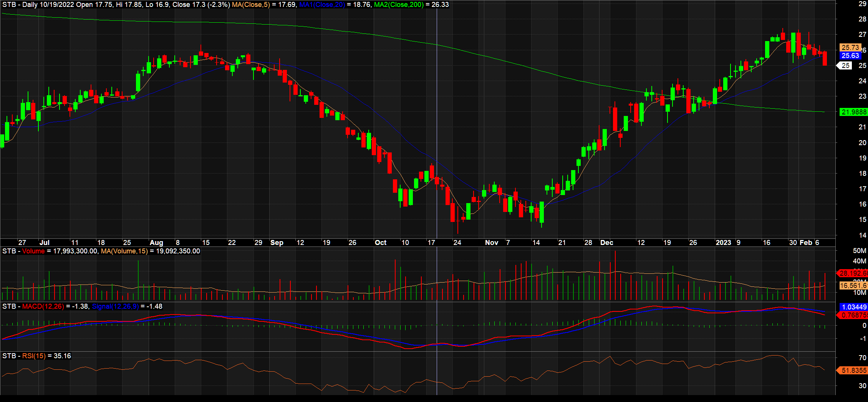
Task: Click the 17,993,300.00 volume value
Action: point(75,251)
